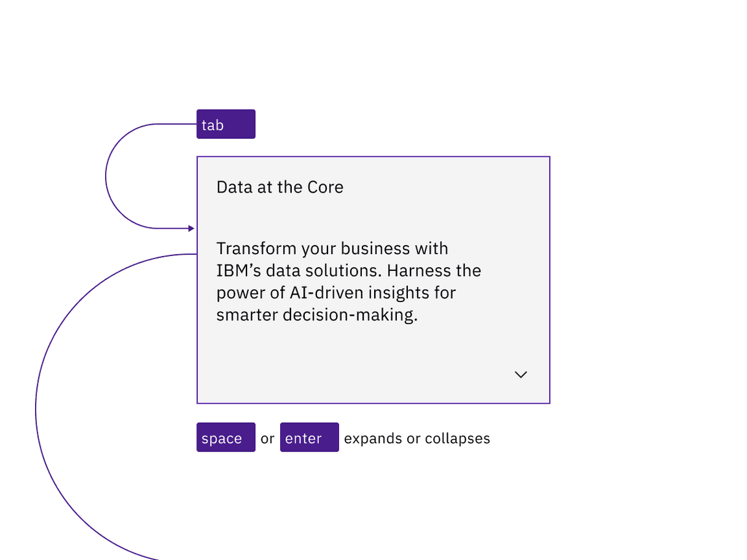The width and height of the screenshot is (747, 560).
Task: Select the Data at the Core heading
Action: tap(279, 187)
